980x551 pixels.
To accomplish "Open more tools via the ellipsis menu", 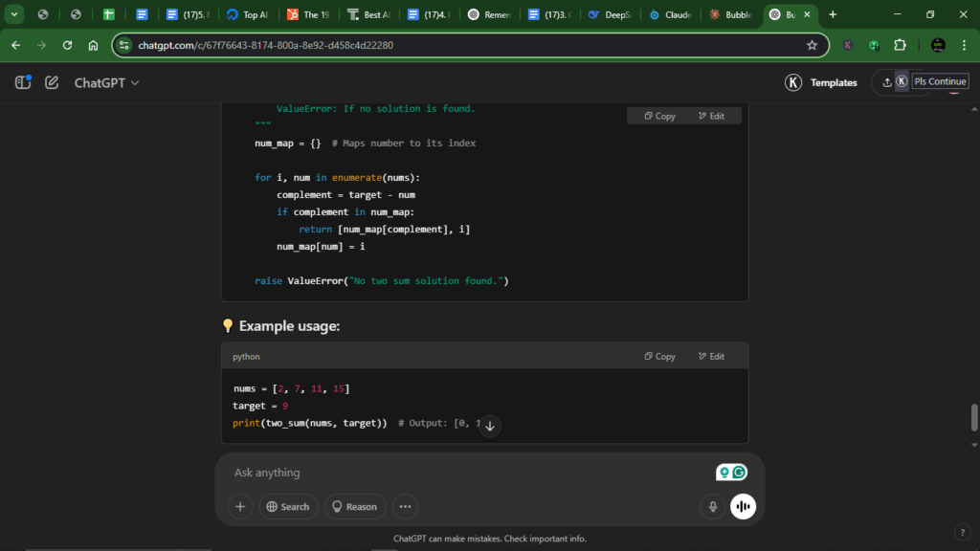I will click(x=405, y=506).
